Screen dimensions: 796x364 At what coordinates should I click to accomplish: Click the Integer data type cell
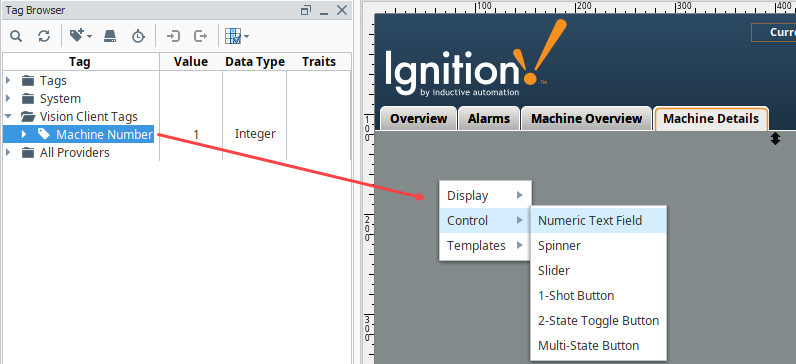255,135
